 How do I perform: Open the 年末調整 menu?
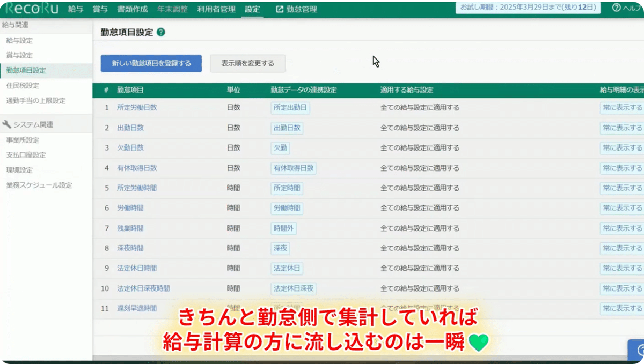(172, 9)
